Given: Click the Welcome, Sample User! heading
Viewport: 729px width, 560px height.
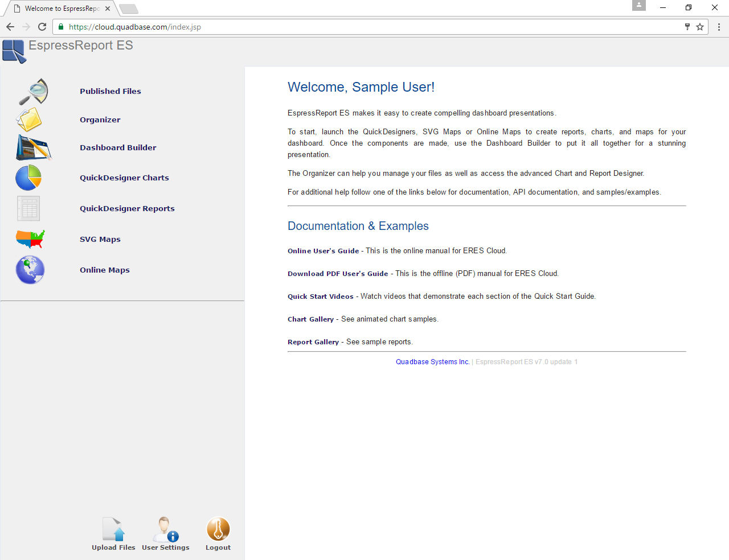Looking at the screenshot, I should coord(361,87).
